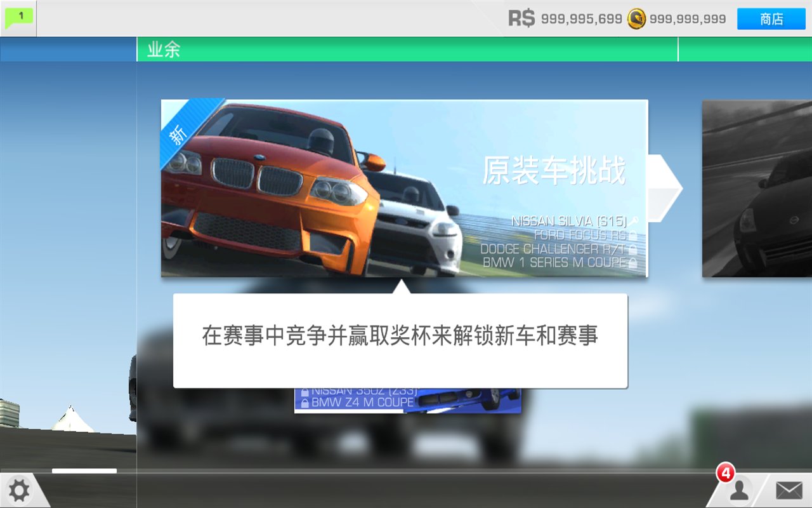Open the mail inbox envelope icon
This screenshot has height=508, width=812.
pyautogui.click(x=789, y=490)
